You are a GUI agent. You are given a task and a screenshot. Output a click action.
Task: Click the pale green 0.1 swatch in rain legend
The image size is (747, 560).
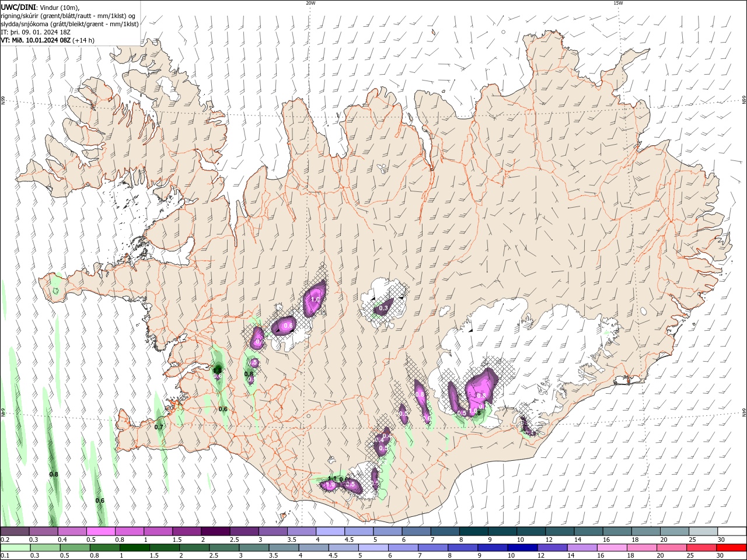(x=14, y=548)
